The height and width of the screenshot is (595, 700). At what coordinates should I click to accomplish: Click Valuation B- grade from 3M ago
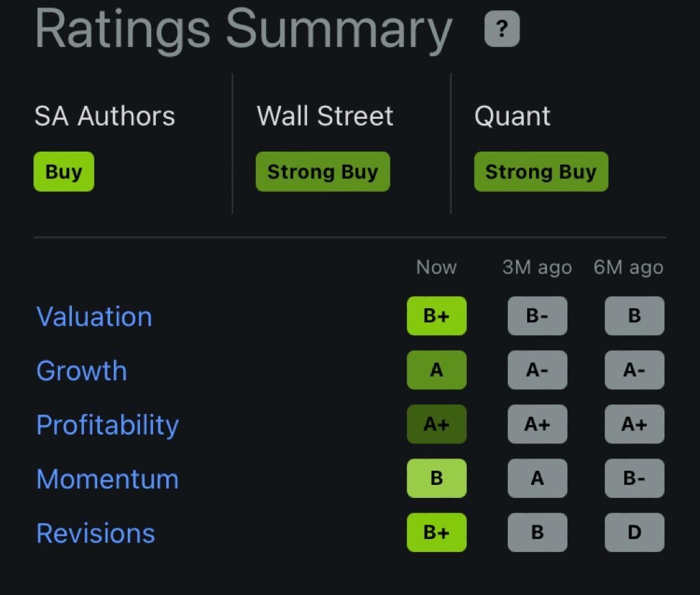coord(537,316)
